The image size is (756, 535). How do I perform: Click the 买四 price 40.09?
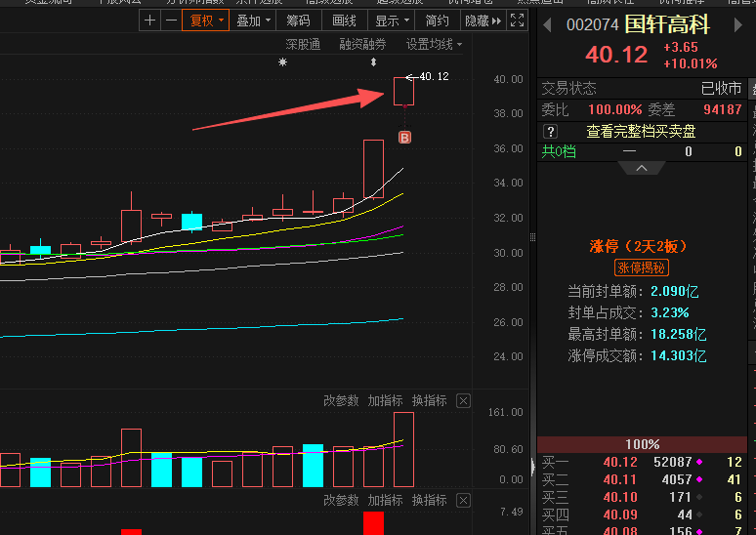point(620,514)
